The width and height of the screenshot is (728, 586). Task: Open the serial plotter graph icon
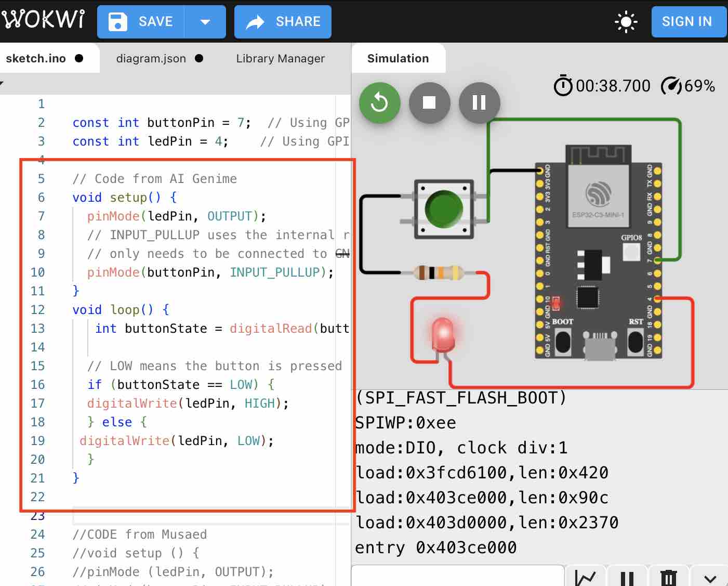pyautogui.click(x=585, y=578)
